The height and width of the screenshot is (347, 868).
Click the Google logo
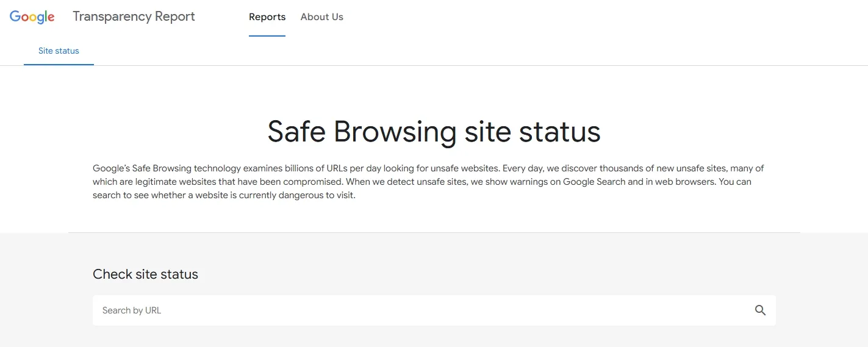pos(32,17)
